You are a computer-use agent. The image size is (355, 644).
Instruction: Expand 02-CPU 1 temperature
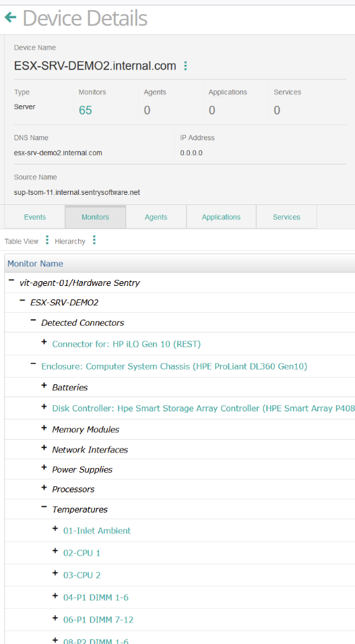click(x=55, y=551)
